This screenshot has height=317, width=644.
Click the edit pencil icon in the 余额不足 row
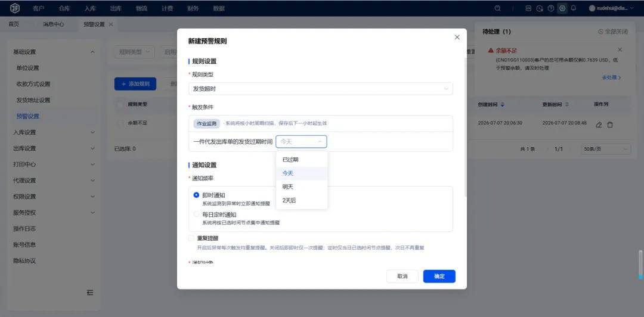[x=599, y=125]
